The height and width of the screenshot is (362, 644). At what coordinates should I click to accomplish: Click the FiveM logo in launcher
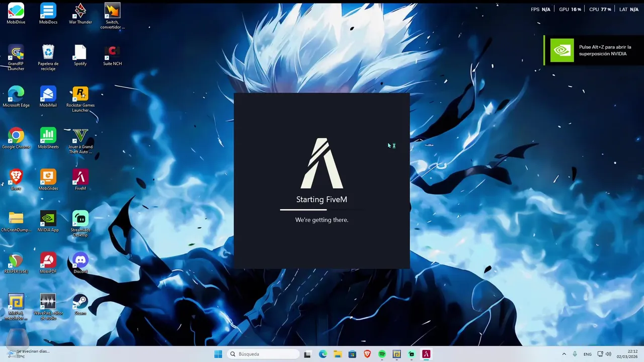[322, 163]
